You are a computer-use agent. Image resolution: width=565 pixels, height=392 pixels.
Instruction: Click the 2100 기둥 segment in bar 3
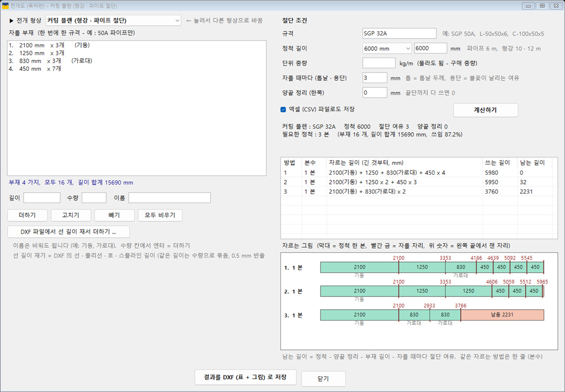(359, 315)
